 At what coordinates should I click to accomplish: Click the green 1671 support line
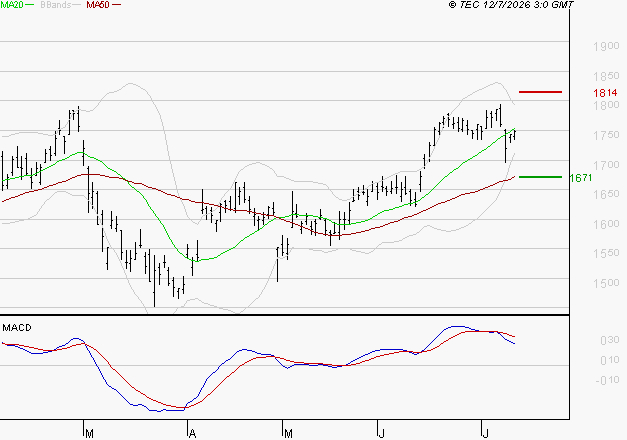pyautogui.click(x=540, y=177)
